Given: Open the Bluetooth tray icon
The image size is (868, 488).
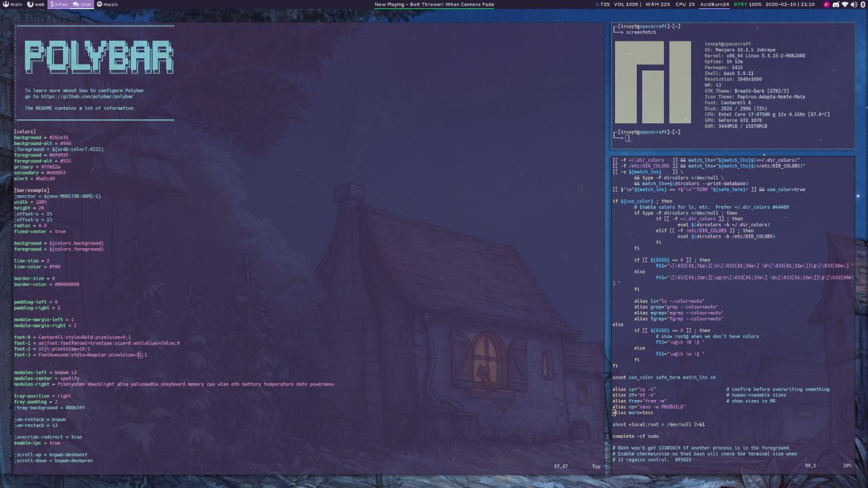Looking at the screenshot, I should click(x=862, y=4).
